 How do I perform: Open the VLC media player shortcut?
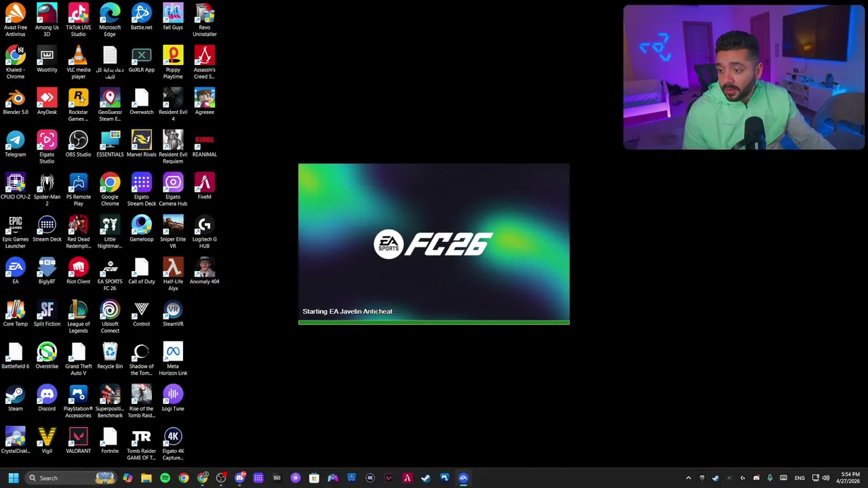78,62
